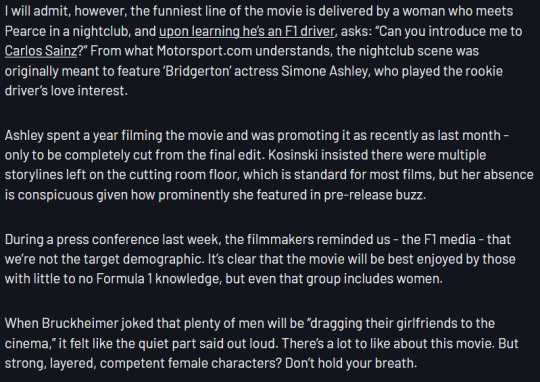Click the name Kosinski in the second paragraph
Image resolution: width=540 pixels, height=382 pixels.
[293, 155]
